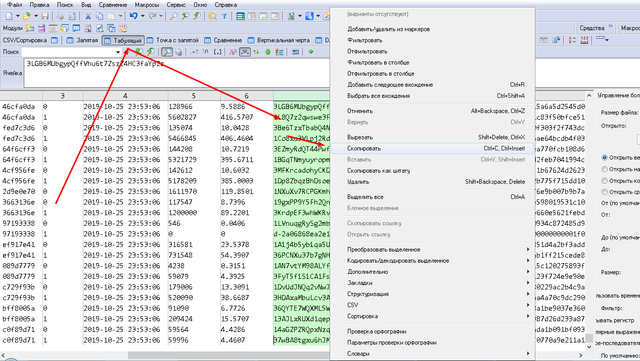Choose Добавить/удалить из маркеров entry

(432, 29)
